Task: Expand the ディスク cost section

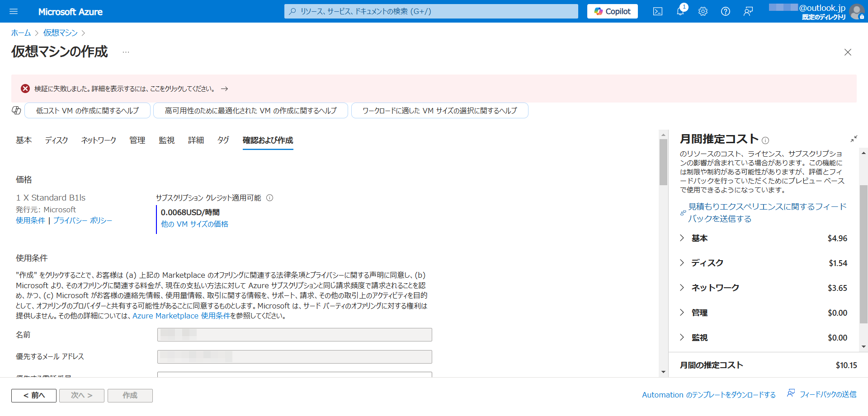Action: 682,263
